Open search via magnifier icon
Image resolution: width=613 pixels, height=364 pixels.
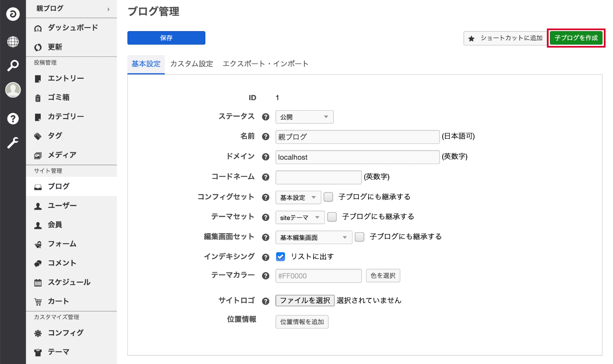pos(13,66)
